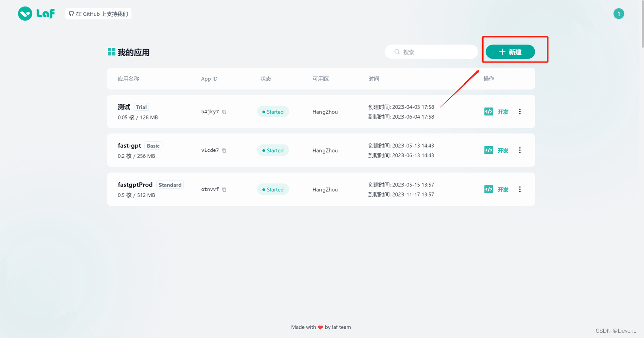Click the 操作 column header
This screenshot has height=338, width=644.
click(x=489, y=79)
